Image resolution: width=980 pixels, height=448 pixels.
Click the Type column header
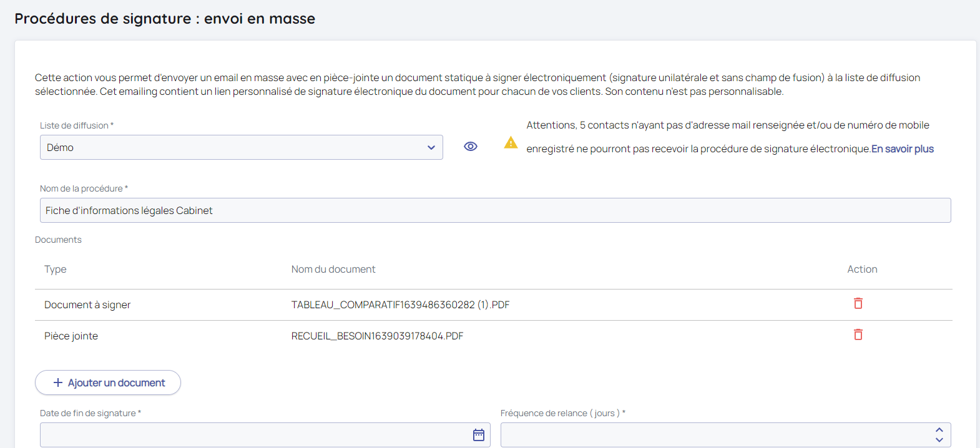coord(56,269)
